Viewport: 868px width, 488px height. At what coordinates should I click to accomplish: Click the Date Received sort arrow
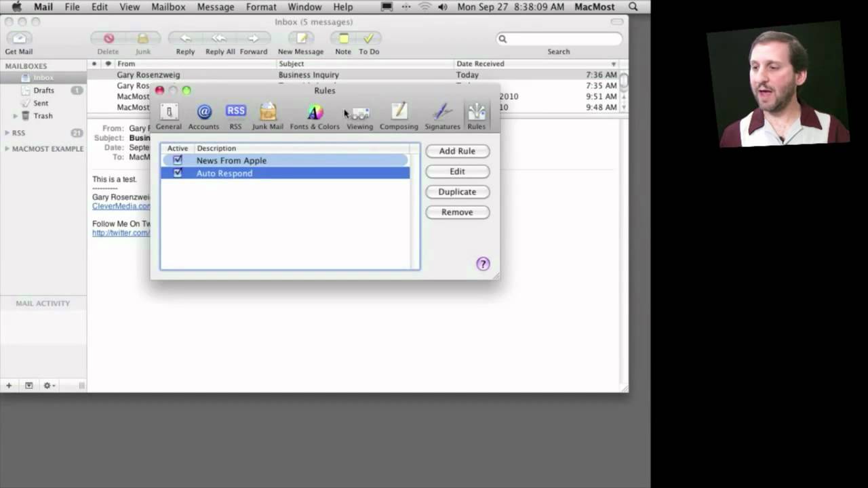pyautogui.click(x=614, y=64)
